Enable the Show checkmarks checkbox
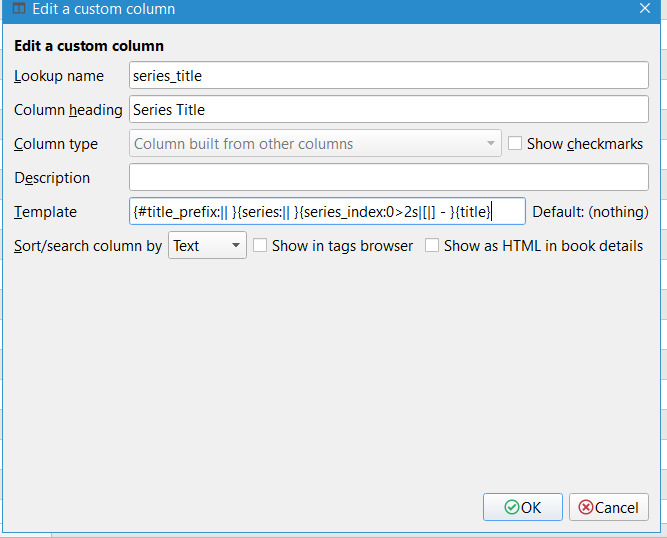Image resolution: width=667 pixels, height=538 pixels. (515, 143)
